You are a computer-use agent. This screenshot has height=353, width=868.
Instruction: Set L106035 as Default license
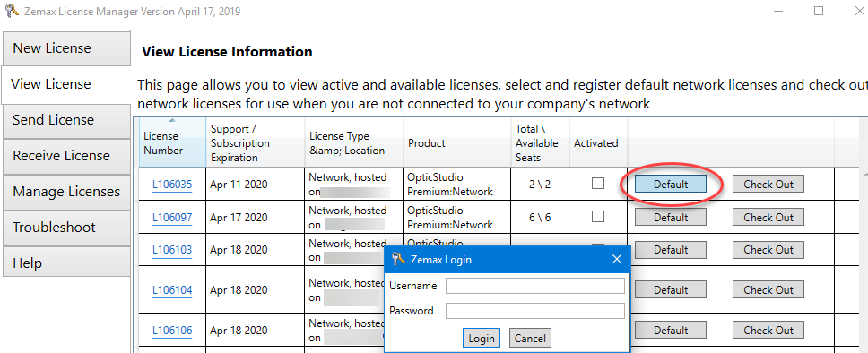[x=671, y=185]
